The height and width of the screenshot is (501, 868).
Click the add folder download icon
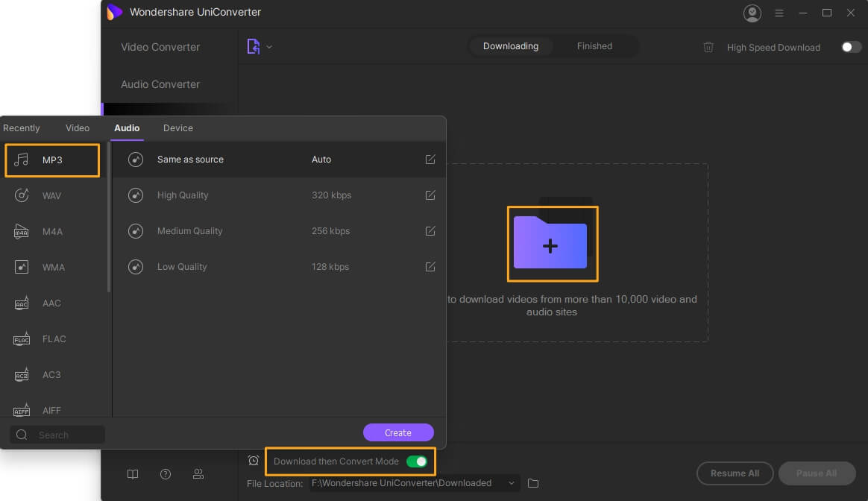552,244
